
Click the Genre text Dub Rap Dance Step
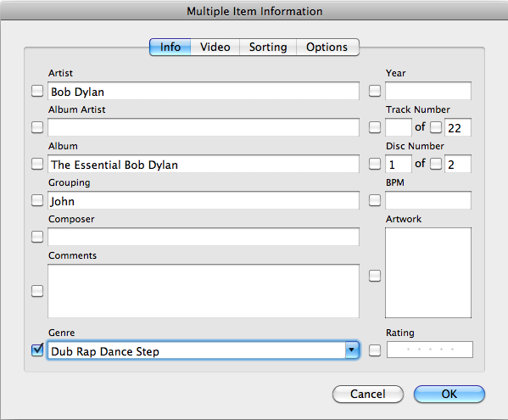coord(105,351)
